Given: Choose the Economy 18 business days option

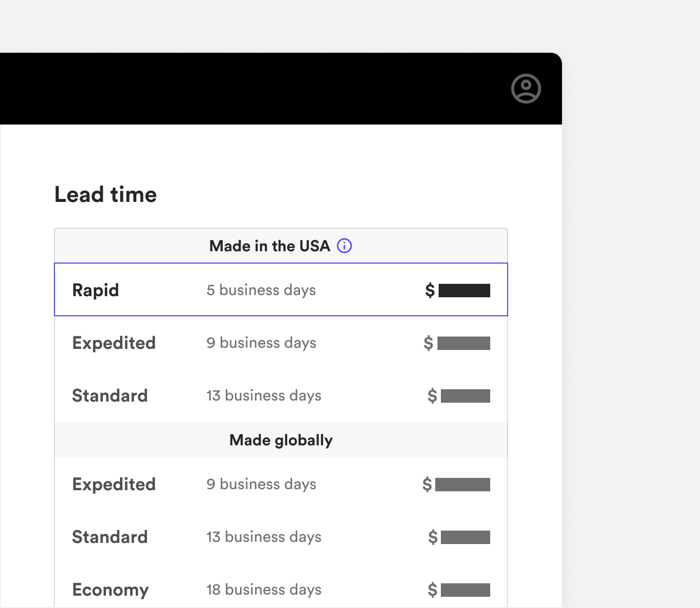Looking at the screenshot, I should pyautogui.click(x=281, y=587).
